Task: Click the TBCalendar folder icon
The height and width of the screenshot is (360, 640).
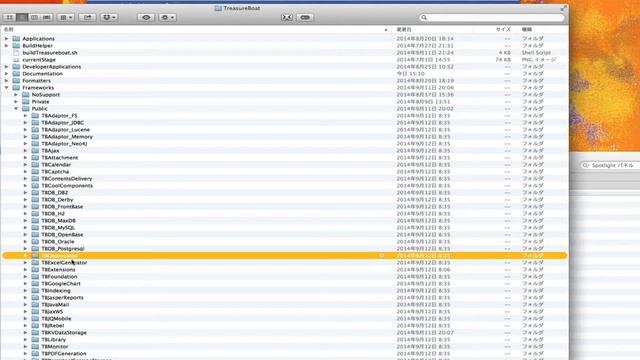Action: coord(35,164)
